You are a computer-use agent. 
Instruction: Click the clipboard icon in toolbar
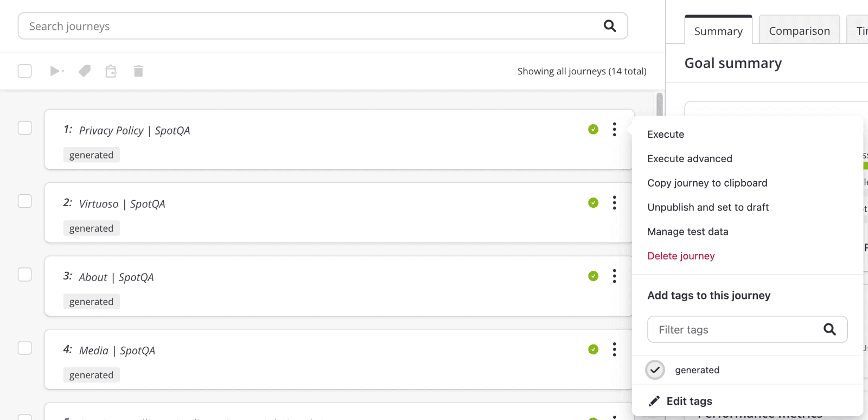click(x=111, y=71)
